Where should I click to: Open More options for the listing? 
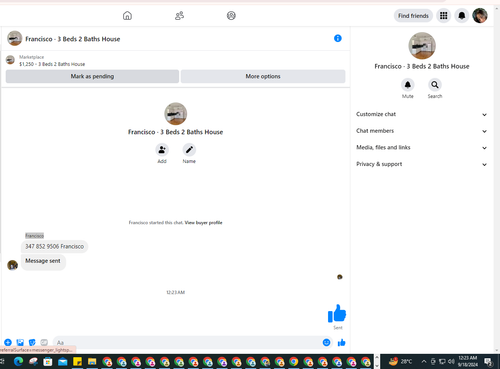pos(263,76)
